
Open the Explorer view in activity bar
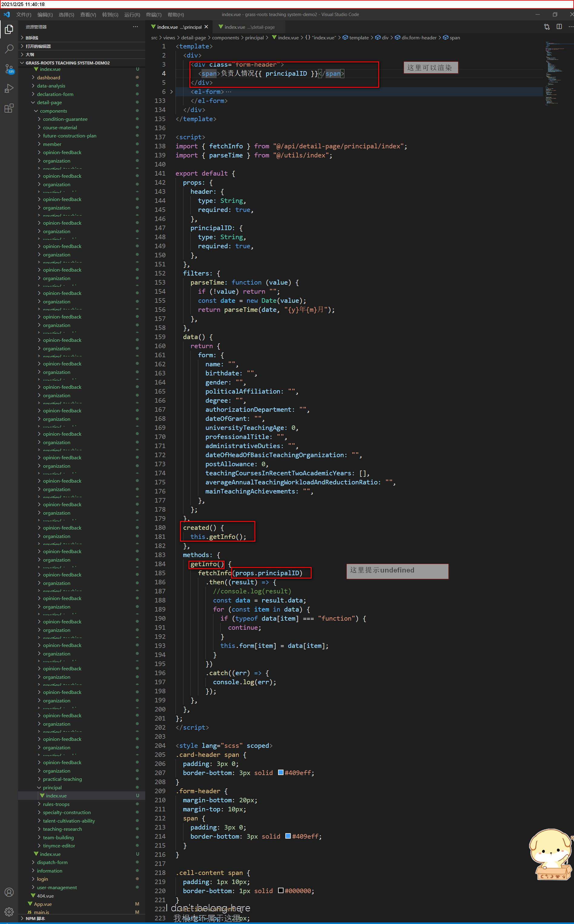(x=9, y=29)
